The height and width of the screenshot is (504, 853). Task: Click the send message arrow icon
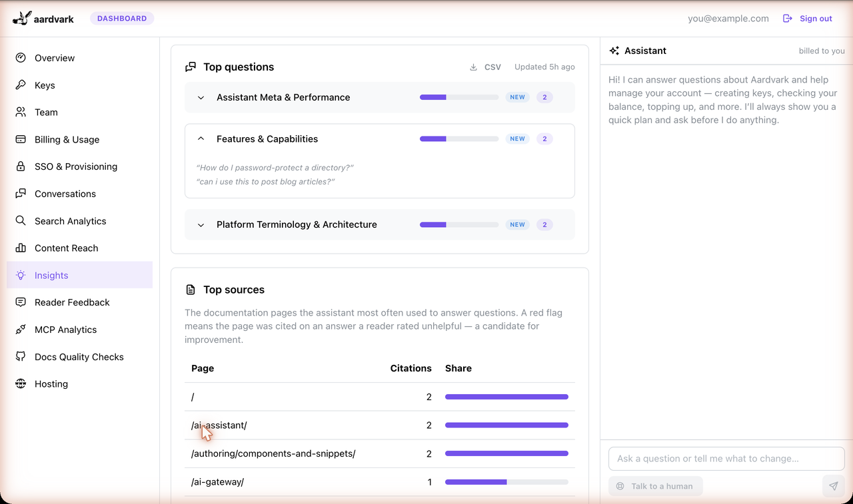point(833,486)
